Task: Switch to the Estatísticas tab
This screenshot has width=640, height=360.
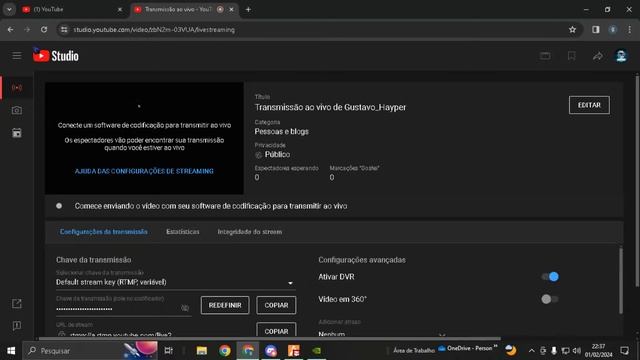Action: 183,232
